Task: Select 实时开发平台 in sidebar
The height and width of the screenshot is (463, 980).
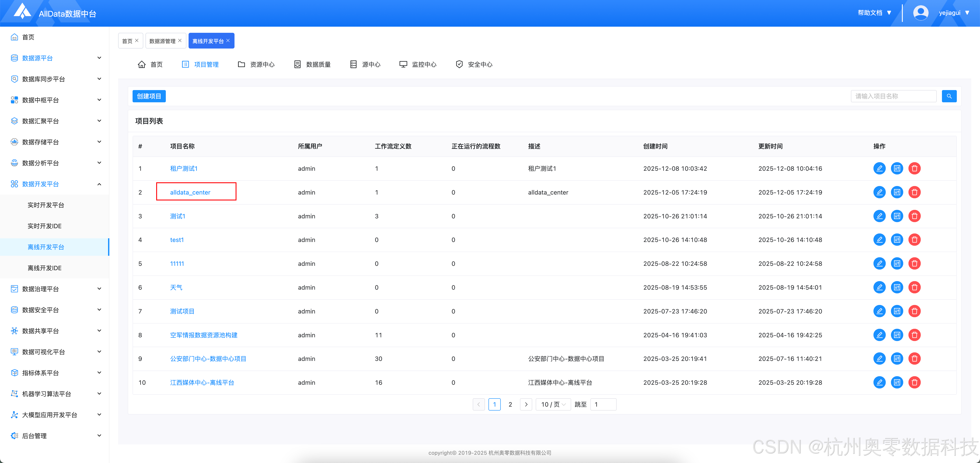Action: 54,205
